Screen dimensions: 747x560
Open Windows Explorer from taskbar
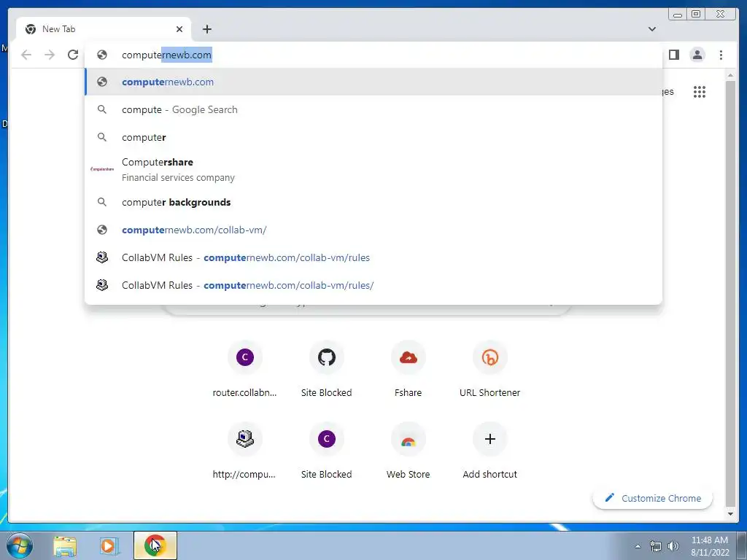pyautogui.click(x=65, y=545)
